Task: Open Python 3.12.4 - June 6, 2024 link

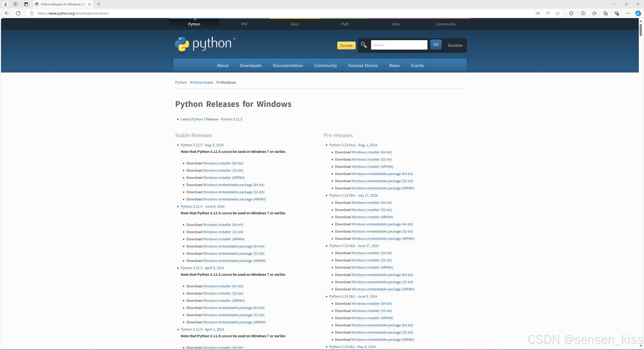Action: [202, 206]
